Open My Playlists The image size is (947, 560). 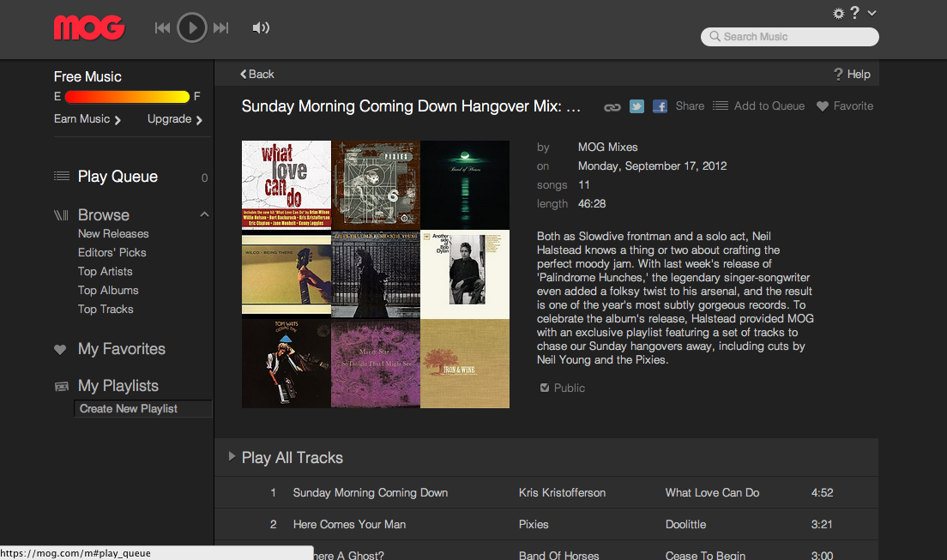click(x=118, y=386)
